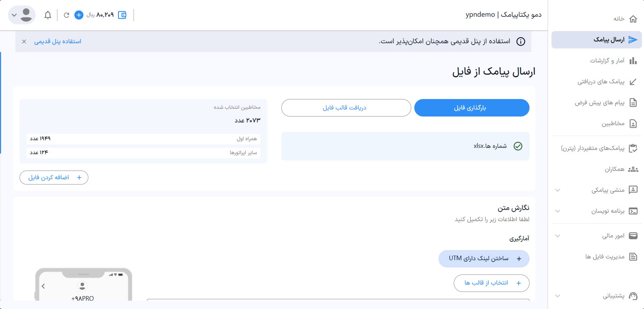
Task: Click the refresh balance icon
Action: (66, 15)
